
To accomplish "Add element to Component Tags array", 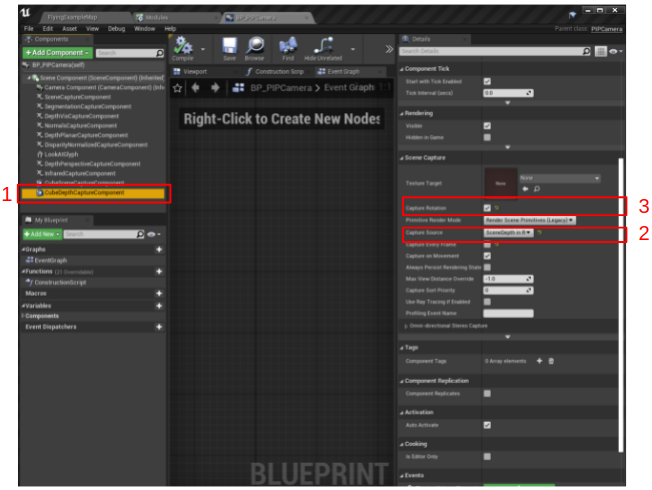I will tap(539, 361).
